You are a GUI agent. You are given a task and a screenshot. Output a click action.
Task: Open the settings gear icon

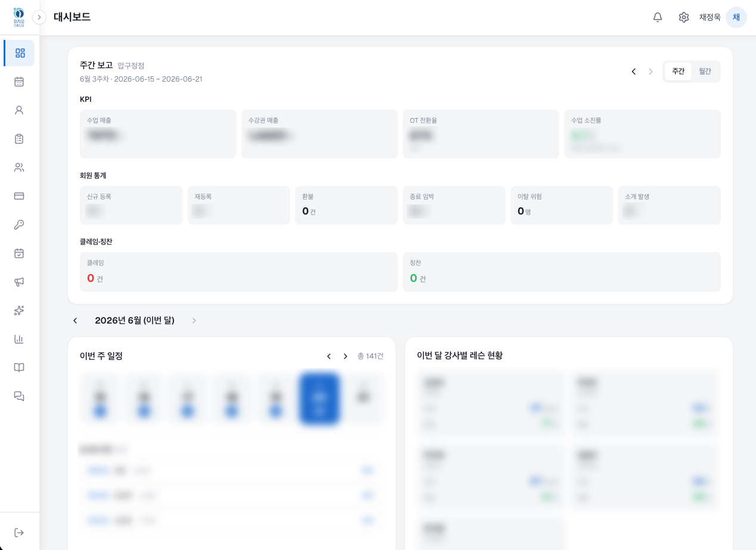click(x=684, y=17)
